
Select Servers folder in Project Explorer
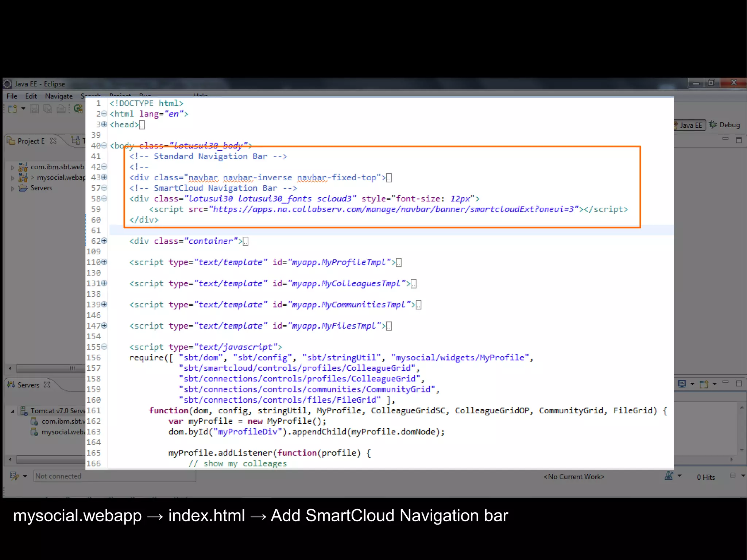point(41,188)
